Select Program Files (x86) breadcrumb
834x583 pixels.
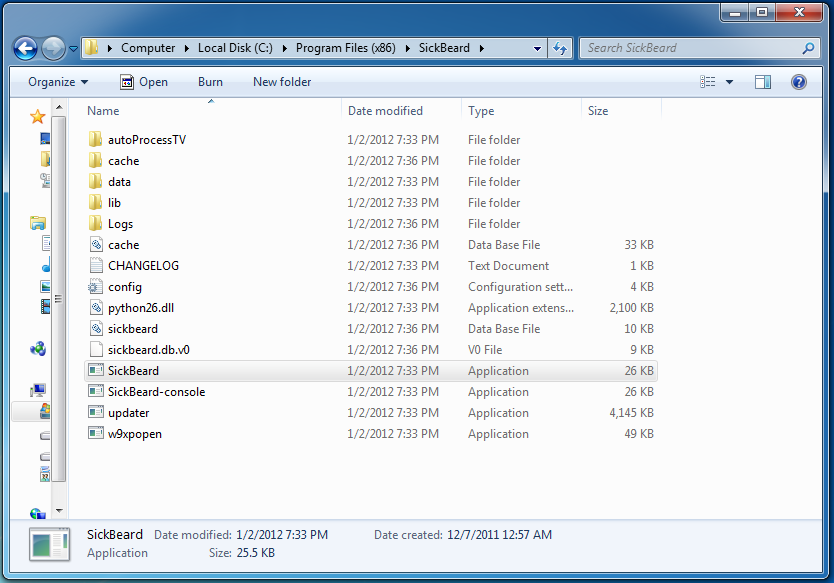click(x=346, y=48)
